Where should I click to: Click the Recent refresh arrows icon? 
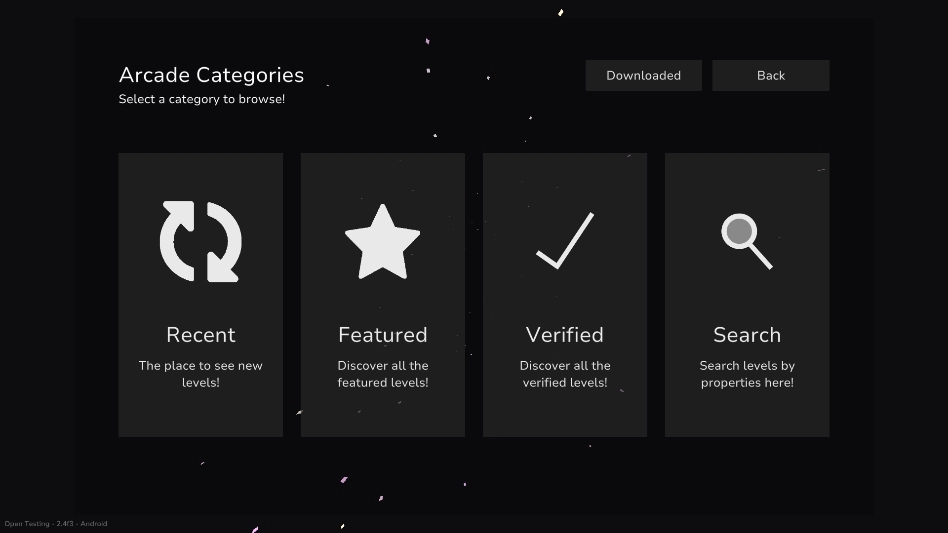point(200,241)
